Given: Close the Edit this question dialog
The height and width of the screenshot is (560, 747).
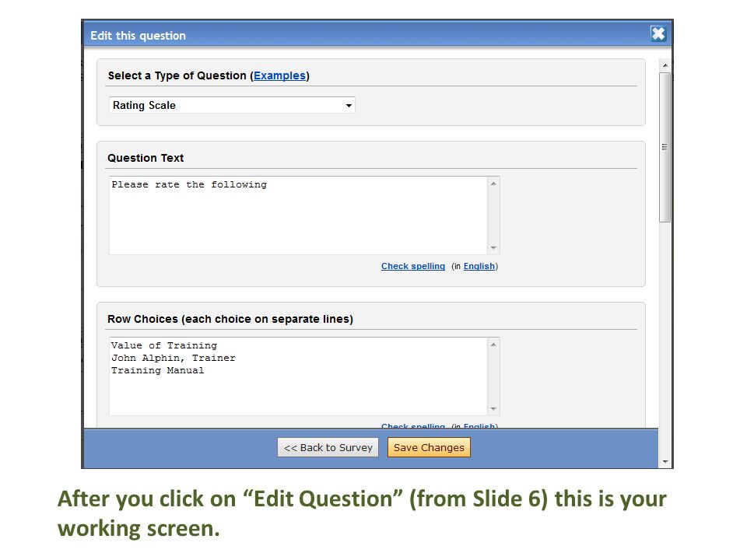Looking at the screenshot, I should [x=658, y=33].
